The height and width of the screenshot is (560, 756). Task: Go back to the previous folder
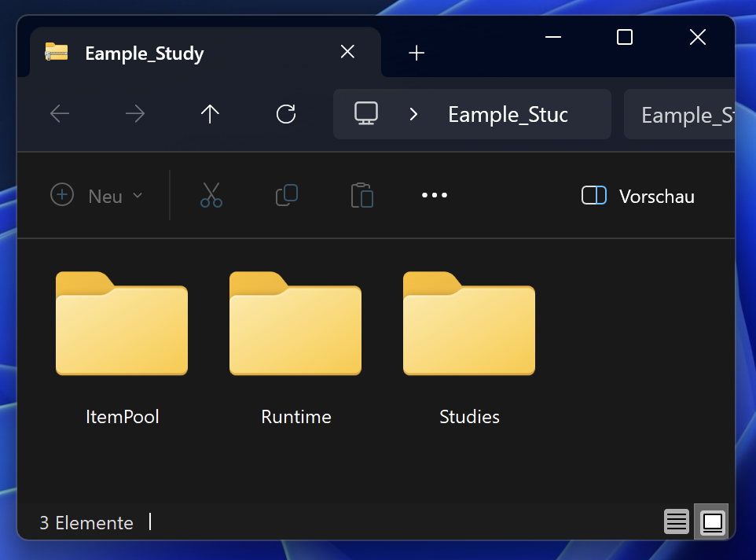[x=60, y=114]
